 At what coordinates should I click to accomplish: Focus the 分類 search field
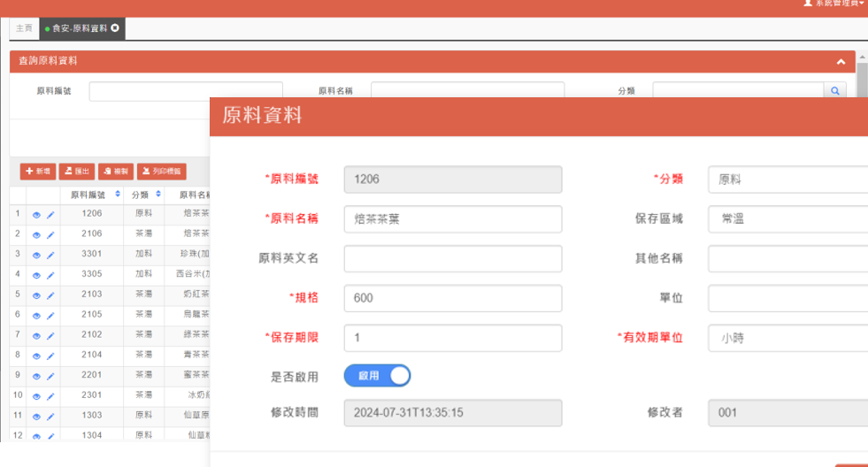point(739,91)
